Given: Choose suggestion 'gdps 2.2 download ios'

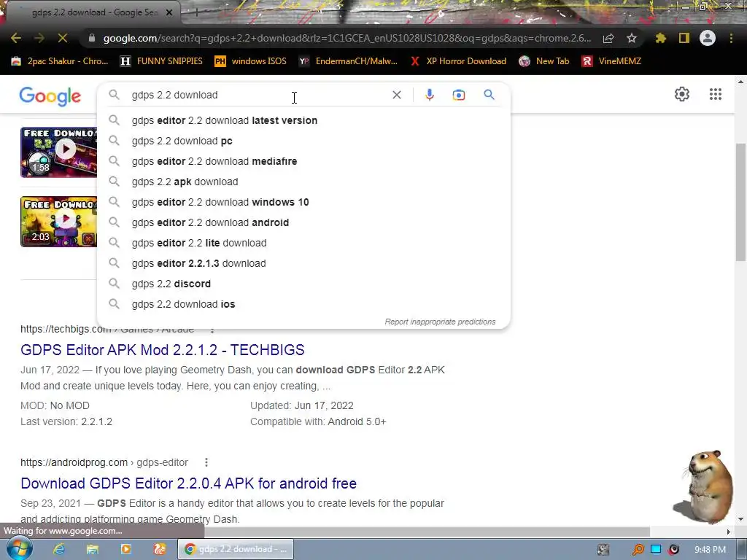Looking at the screenshot, I should point(303,304).
